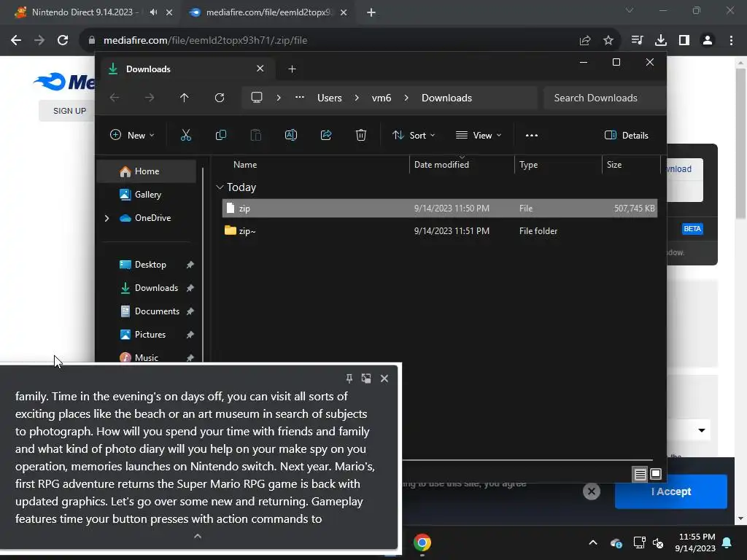The width and height of the screenshot is (747, 560).
Task: Open Desktop in the navigation pane
Action: coord(150,264)
